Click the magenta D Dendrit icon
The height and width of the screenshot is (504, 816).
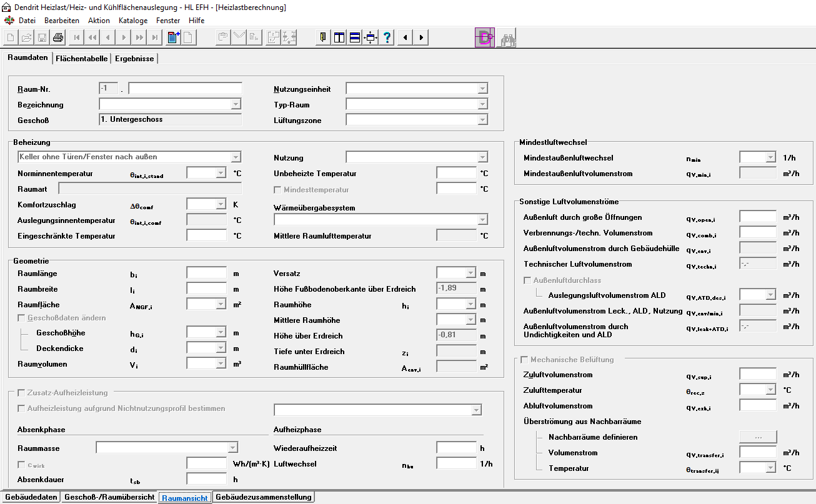pos(485,37)
